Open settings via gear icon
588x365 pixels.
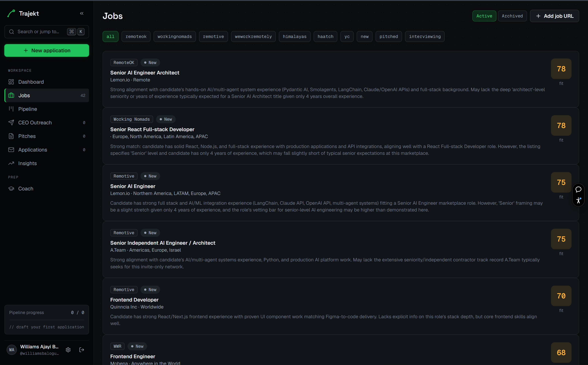(x=68, y=350)
